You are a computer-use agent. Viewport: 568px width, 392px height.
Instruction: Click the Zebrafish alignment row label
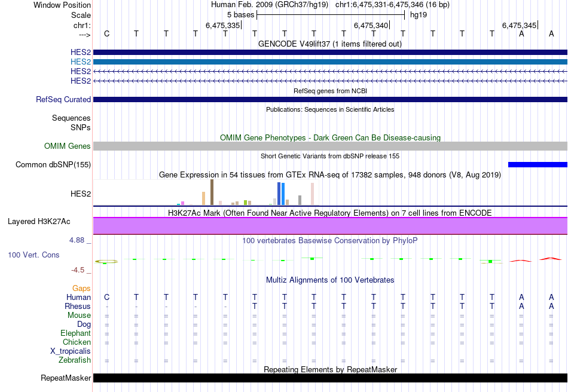coord(75,360)
